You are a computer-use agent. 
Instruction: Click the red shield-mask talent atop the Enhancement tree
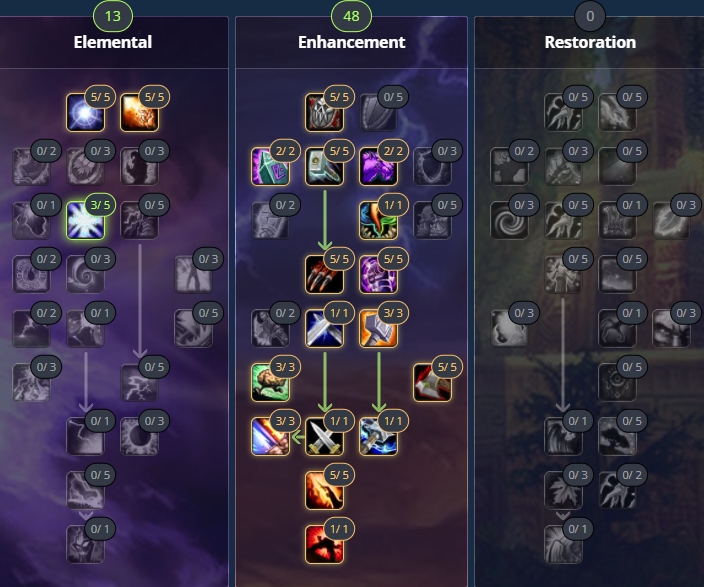[x=324, y=112]
